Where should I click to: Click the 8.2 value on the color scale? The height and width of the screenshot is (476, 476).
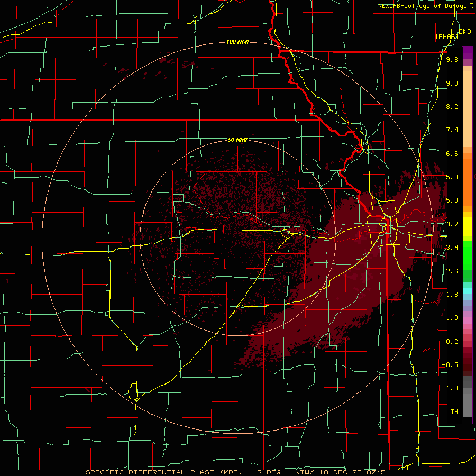[x=452, y=106]
